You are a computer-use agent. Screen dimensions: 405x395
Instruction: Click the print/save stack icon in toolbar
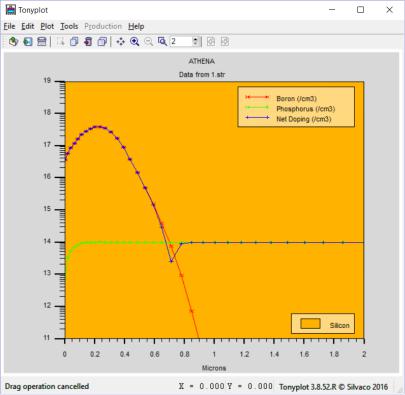pos(42,42)
